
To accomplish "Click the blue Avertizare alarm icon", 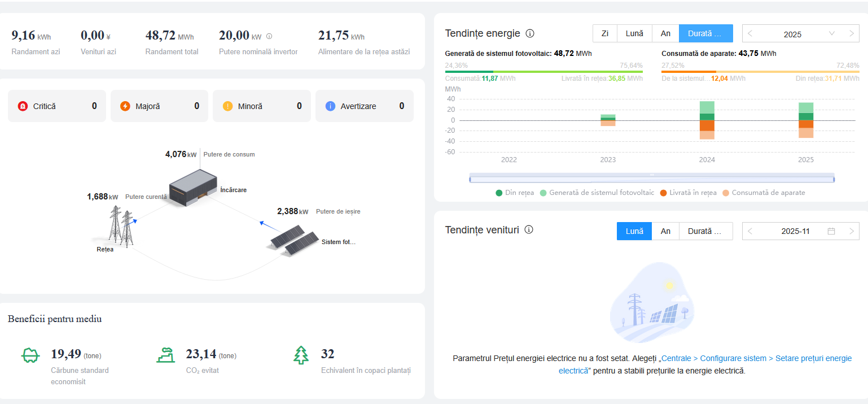I will (x=331, y=106).
